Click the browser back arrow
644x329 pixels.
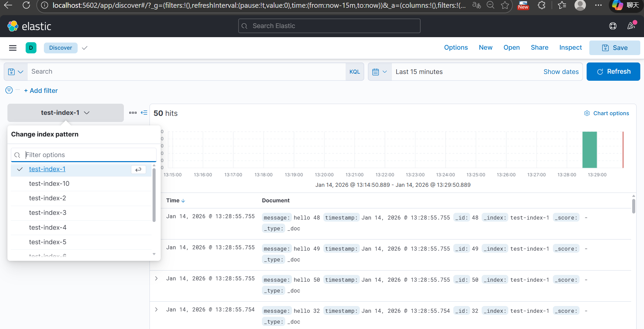pos(8,5)
